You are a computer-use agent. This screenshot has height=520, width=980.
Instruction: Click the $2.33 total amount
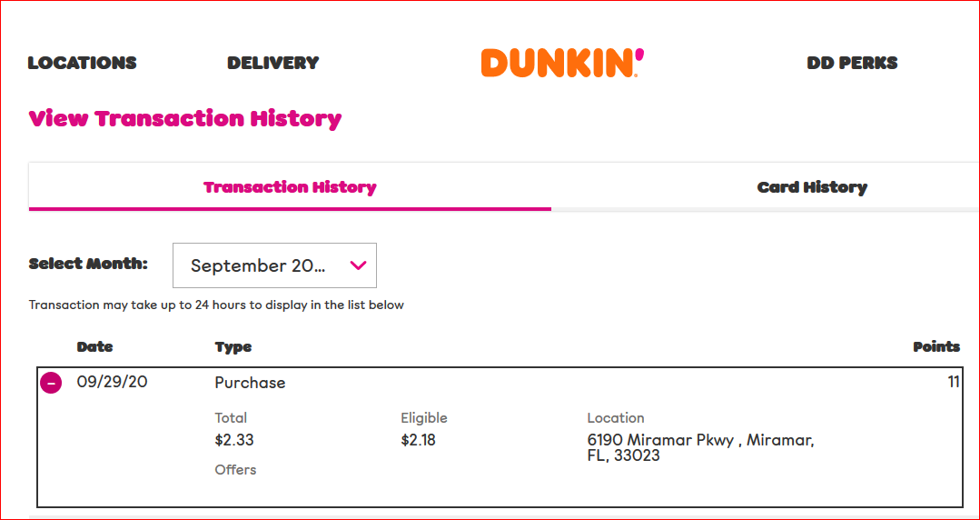click(234, 440)
